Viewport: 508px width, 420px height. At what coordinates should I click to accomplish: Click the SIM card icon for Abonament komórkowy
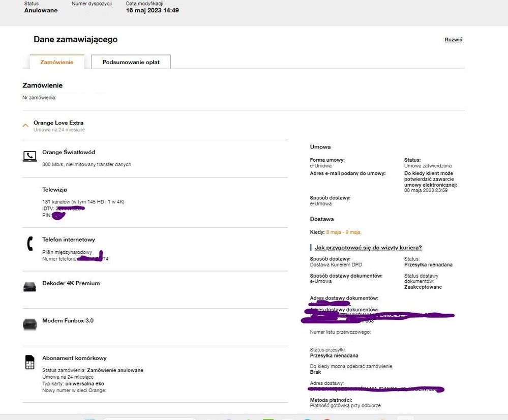pos(29,362)
